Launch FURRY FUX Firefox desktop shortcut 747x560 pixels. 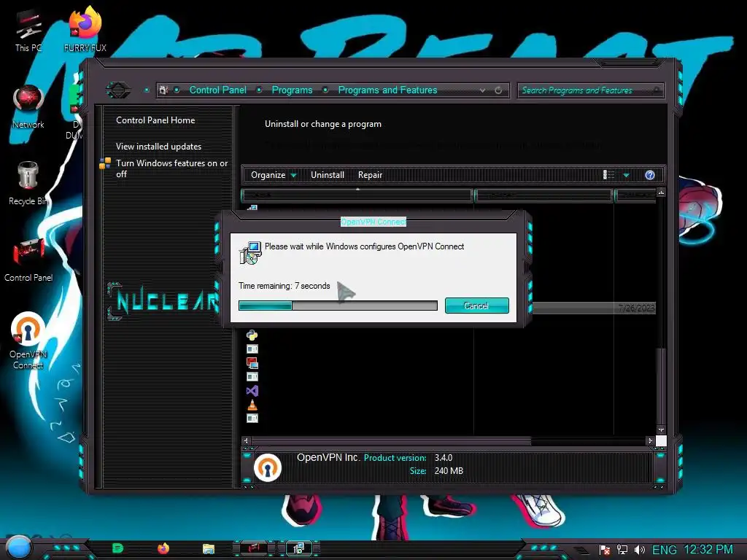[85, 28]
